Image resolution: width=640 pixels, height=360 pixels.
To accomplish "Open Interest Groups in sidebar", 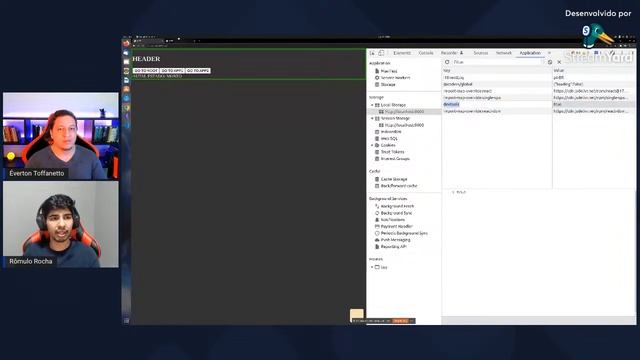I will 395,159.
